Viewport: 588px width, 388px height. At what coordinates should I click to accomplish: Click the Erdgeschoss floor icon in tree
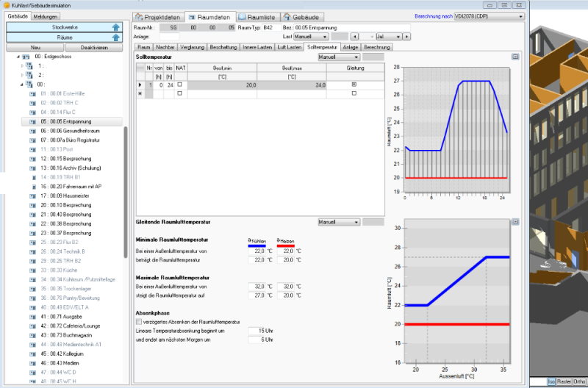point(26,56)
